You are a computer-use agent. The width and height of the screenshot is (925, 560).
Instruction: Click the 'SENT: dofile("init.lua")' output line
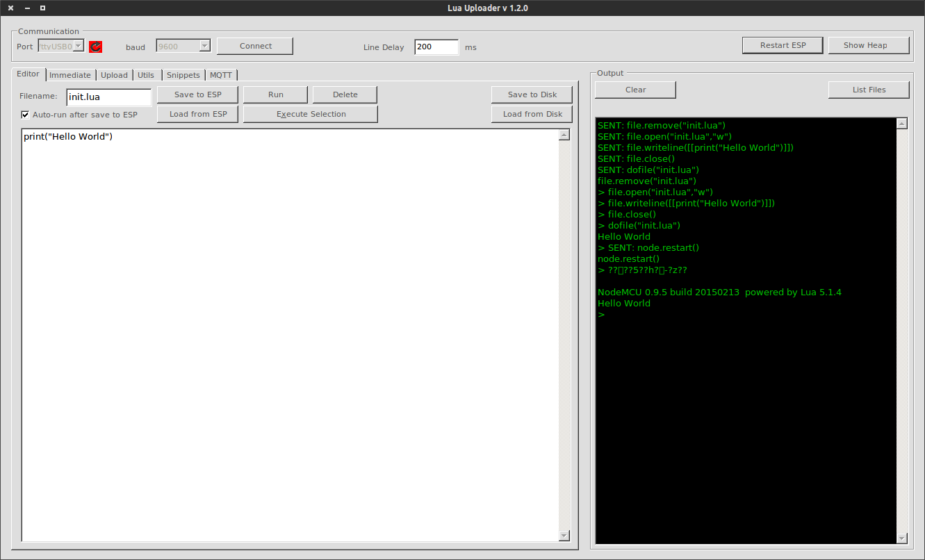648,170
